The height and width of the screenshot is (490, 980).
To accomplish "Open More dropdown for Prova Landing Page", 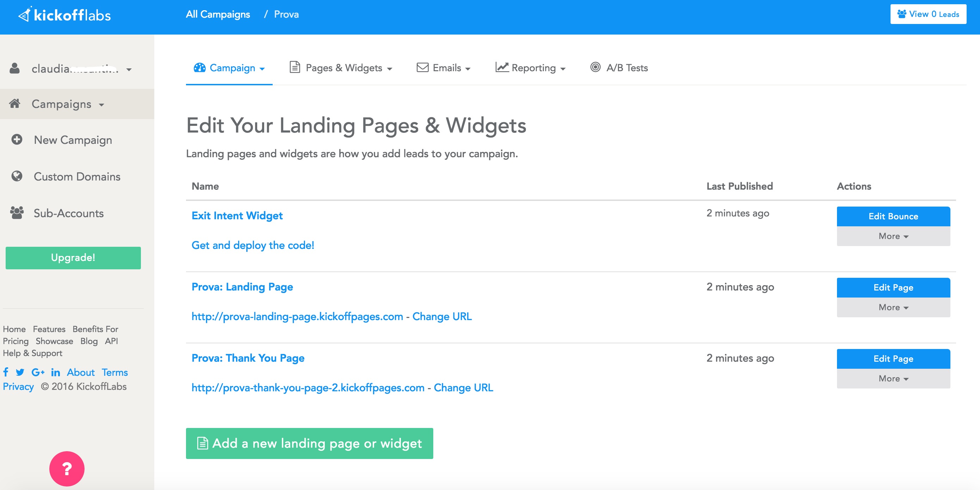I will 893,307.
